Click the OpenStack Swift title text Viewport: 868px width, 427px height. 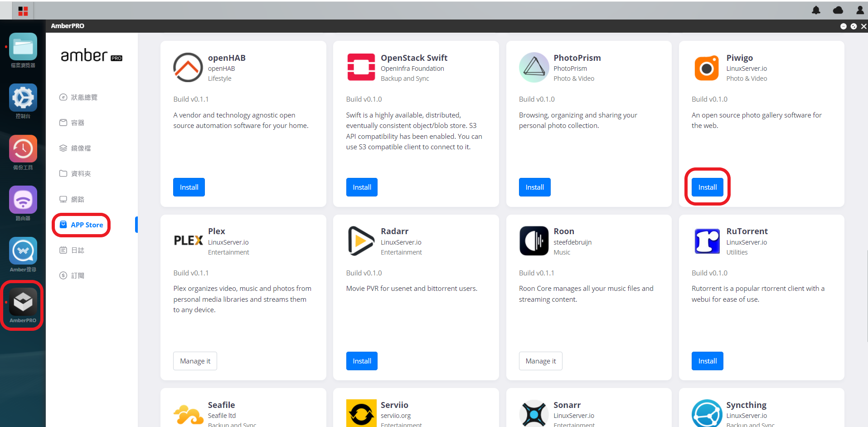414,58
